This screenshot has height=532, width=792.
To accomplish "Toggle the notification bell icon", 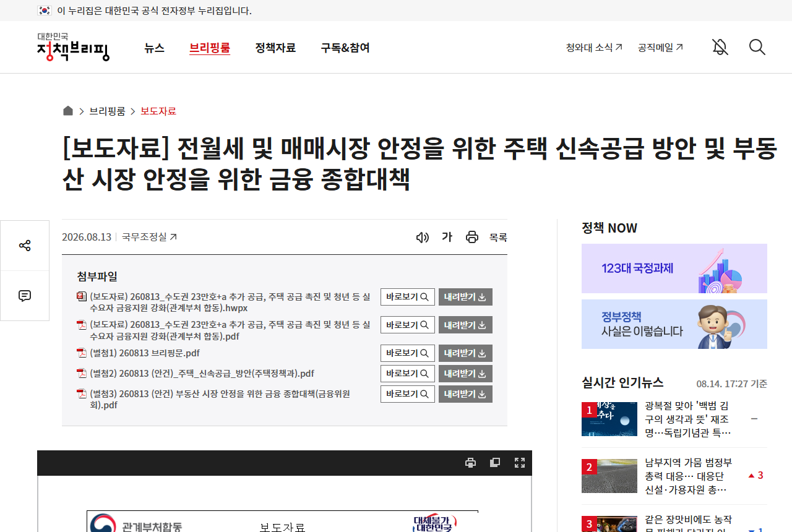I will [720, 47].
